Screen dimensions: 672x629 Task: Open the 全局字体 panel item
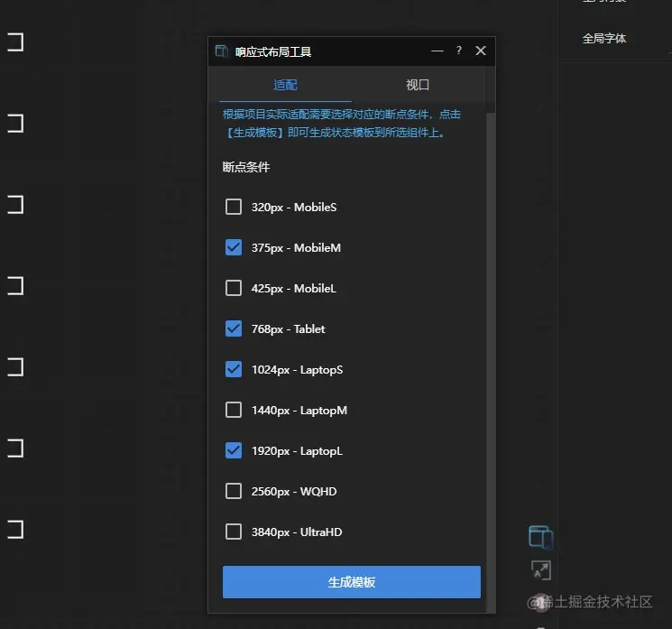[603, 39]
